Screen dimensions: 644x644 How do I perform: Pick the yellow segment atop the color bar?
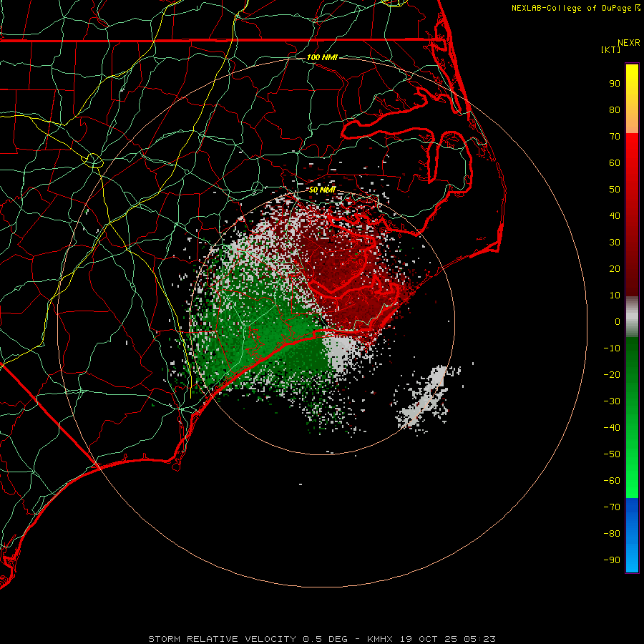[632, 99]
